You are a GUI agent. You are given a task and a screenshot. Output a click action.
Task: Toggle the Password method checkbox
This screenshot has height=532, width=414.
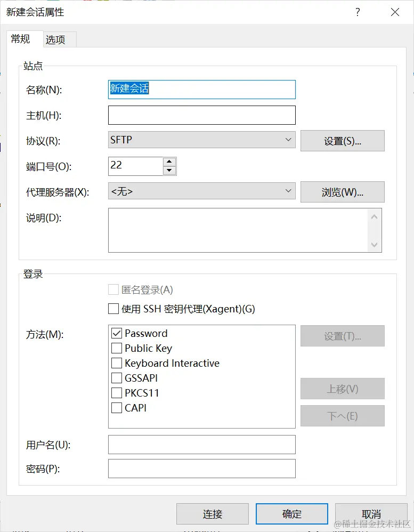pyautogui.click(x=117, y=334)
